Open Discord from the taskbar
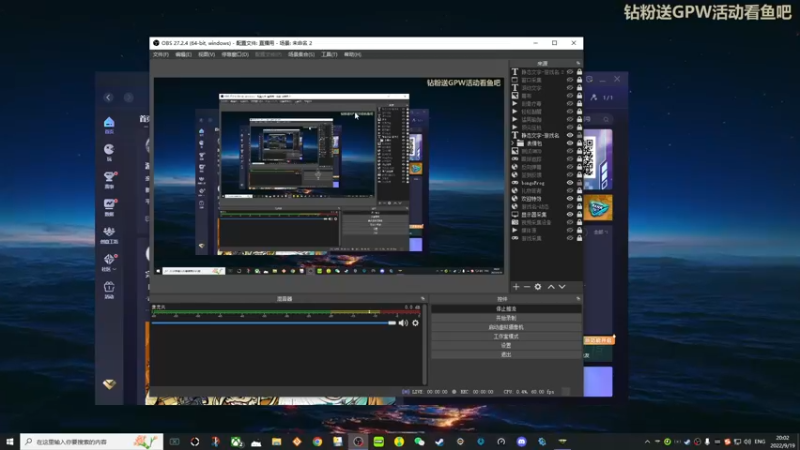Viewport: 800px width, 450px height. pyautogui.click(x=521, y=441)
